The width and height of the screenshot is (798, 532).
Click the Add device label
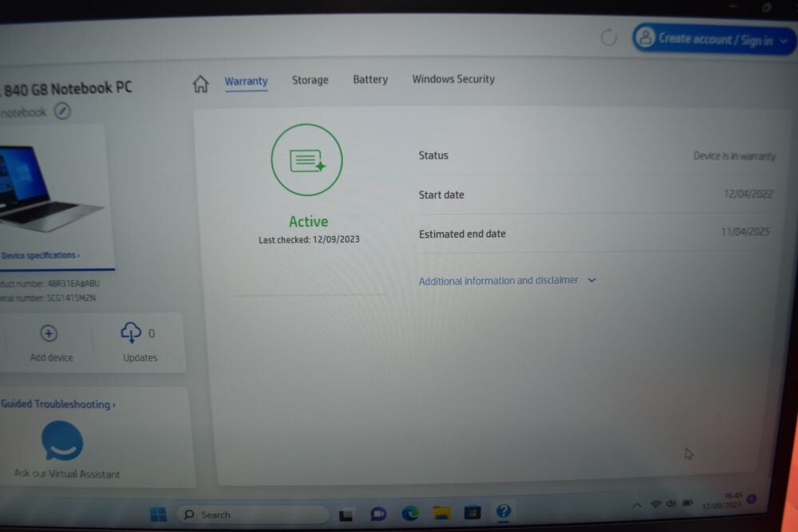[x=51, y=357]
